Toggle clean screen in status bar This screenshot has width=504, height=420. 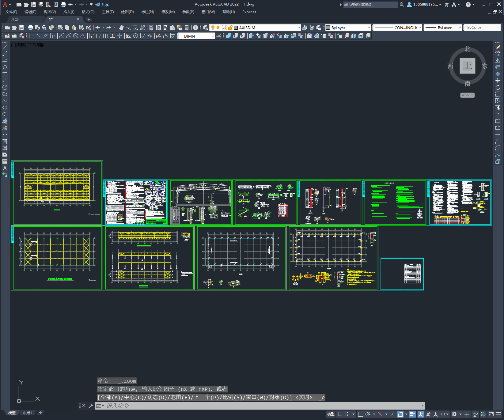[491, 414]
